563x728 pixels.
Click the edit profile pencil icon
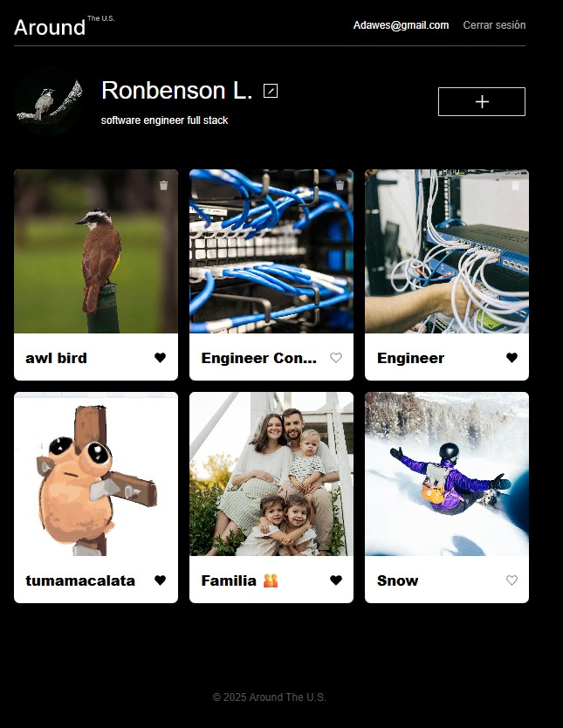pos(271,91)
